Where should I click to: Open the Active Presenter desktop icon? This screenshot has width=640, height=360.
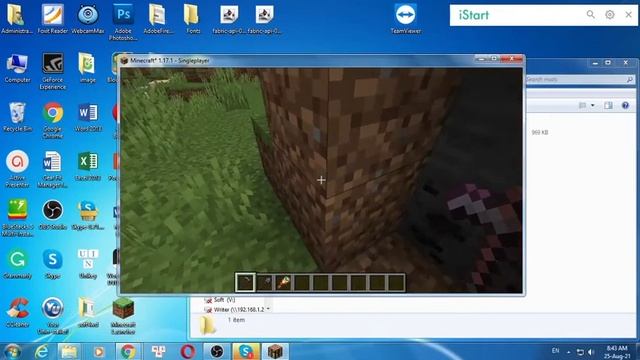pyautogui.click(x=18, y=169)
